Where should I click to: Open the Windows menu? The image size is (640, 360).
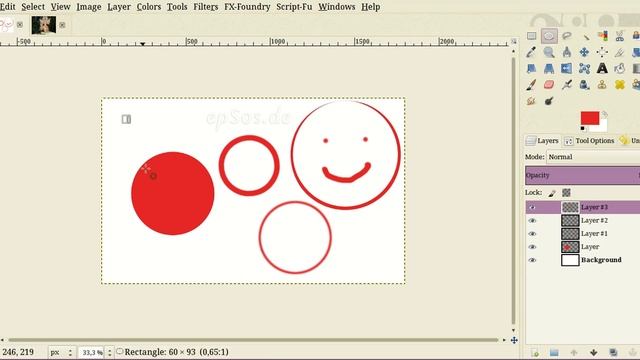click(337, 7)
